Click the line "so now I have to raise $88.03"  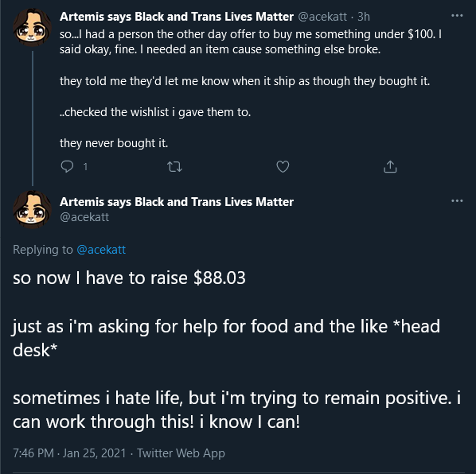pyautogui.click(x=129, y=278)
